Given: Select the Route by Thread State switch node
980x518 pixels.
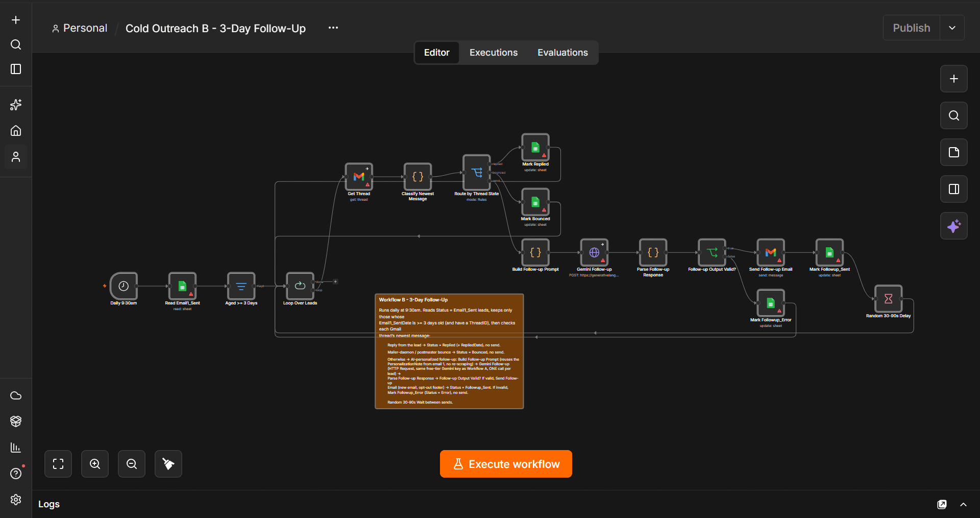Looking at the screenshot, I should 476,173.
